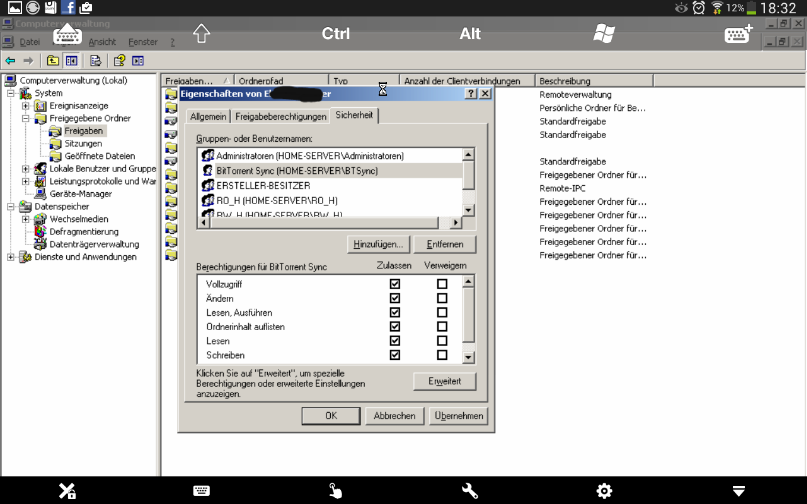Collapse the Freigegebene Ordner node
807x504 pixels.
(25, 118)
